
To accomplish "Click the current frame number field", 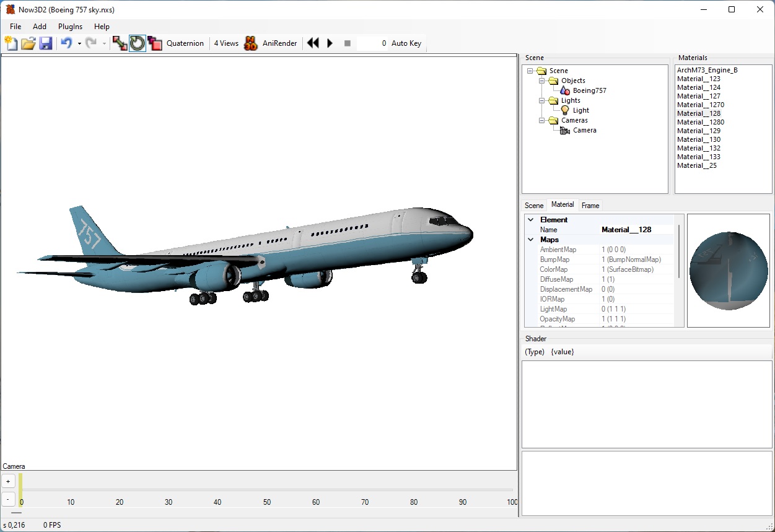I will click(373, 43).
